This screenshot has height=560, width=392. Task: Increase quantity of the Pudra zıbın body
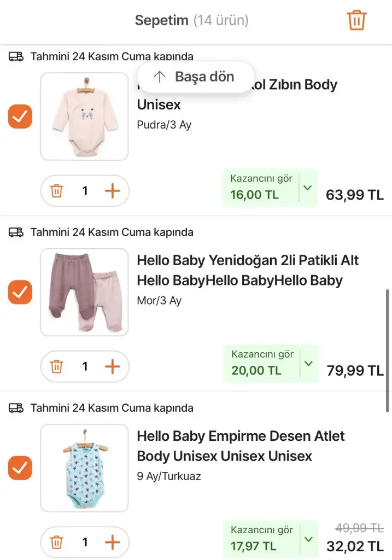pyautogui.click(x=112, y=191)
